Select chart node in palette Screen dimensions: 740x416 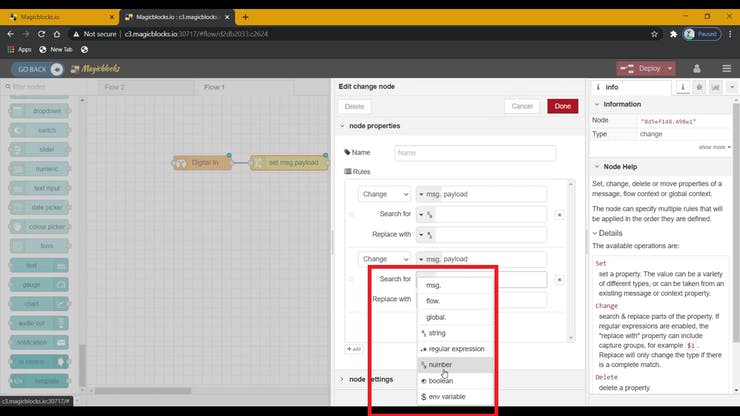point(40,304)
